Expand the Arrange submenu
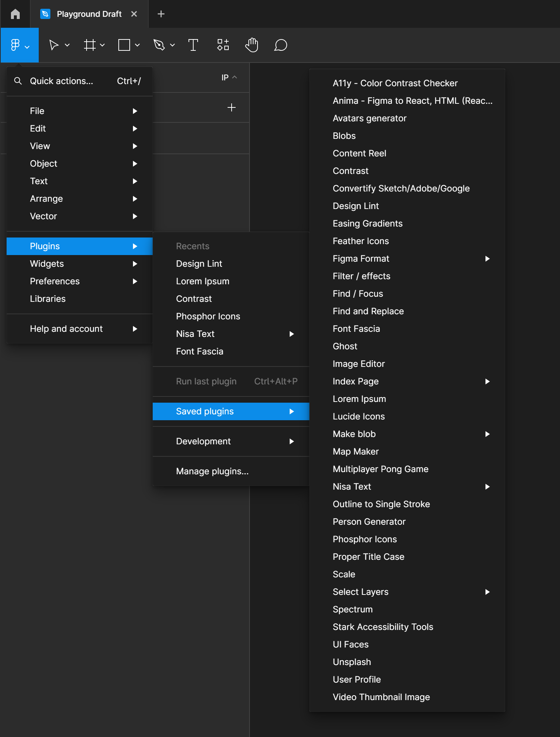Image resolution: width=560 pixels, height=737 pixels. pyautogui.click(x=80, y=198)
